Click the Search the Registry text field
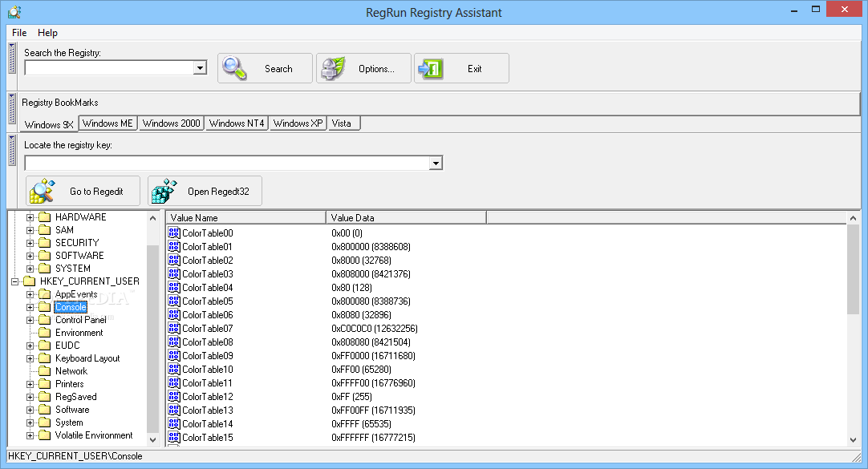The height and width of the screenshot is (469, 868). pyautogui.click(x=109, y=67)
